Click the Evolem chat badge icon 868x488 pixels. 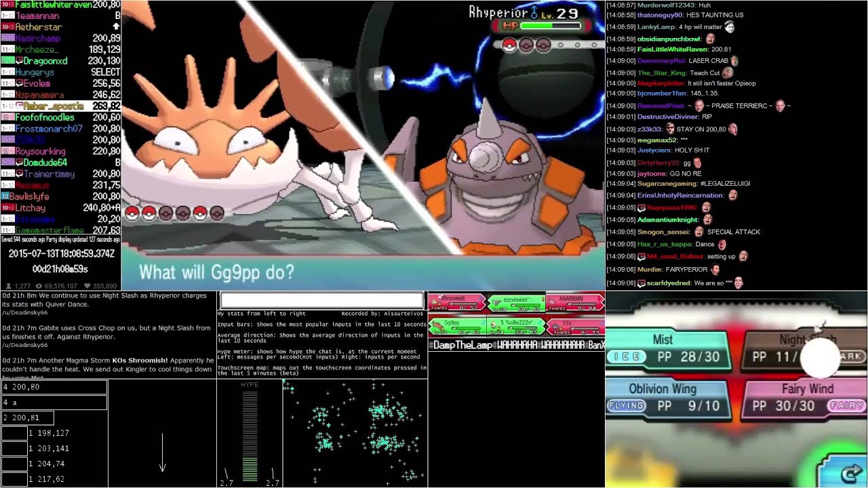tap(20, 83)
